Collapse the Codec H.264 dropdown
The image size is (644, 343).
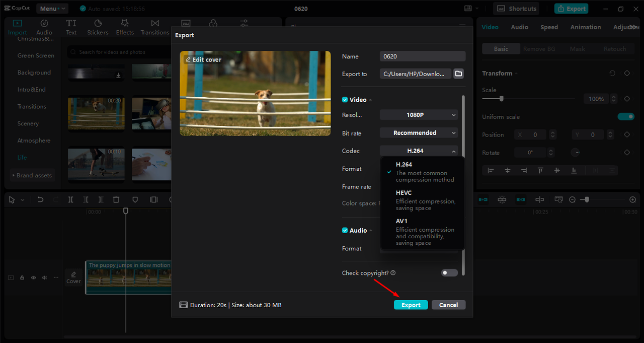419,151
